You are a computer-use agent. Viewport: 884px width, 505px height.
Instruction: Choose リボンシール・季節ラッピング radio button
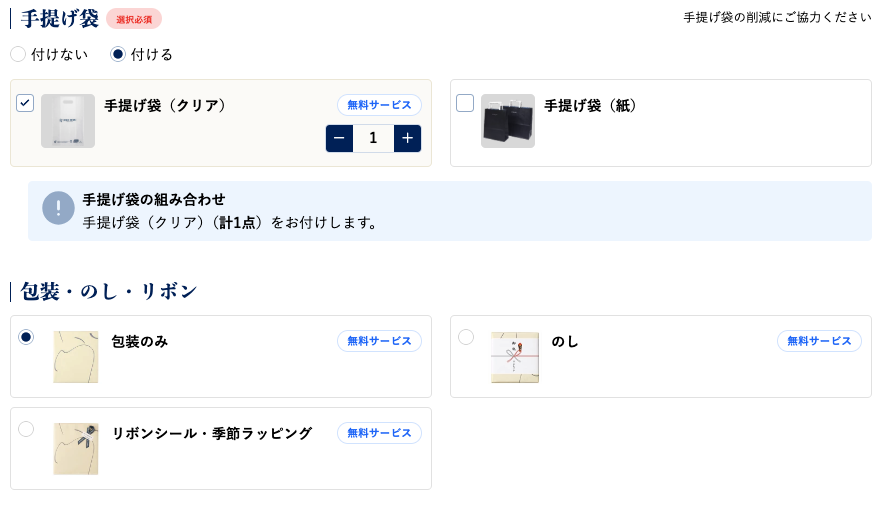pyautogui.click(x=26, y=429)
